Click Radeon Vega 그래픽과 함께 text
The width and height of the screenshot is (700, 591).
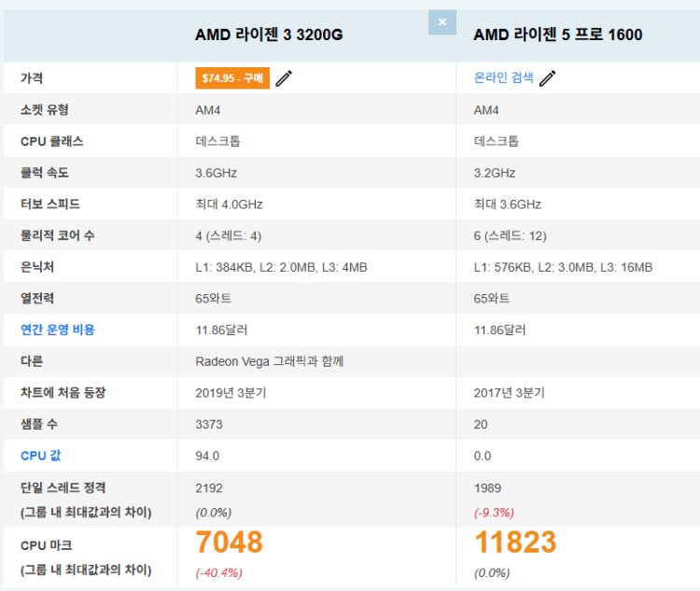[x=270, y=361]
